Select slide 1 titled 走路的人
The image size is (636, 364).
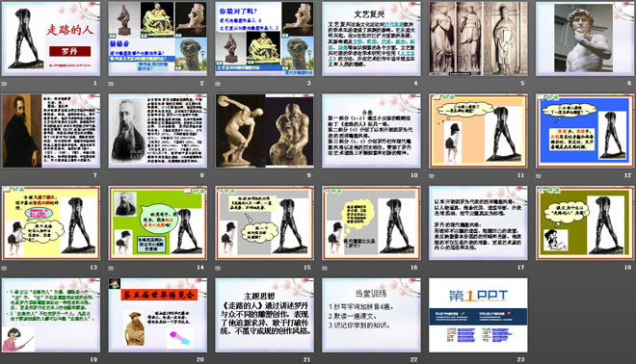click(x=51, y=39)
